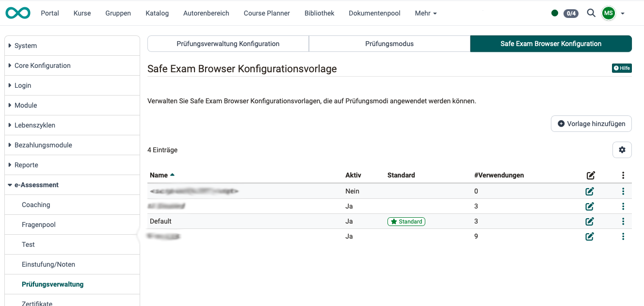The height and width of the screenshot is (306, 644).
Task: Expand the System section in the sidebar
Action: point(25,45)
